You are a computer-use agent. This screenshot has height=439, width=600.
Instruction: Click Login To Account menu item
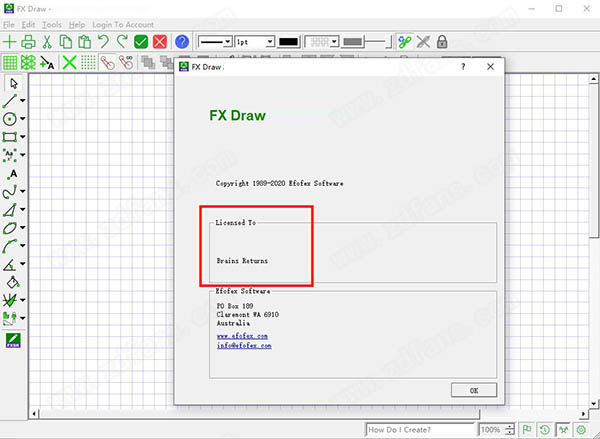click(123, 24)
